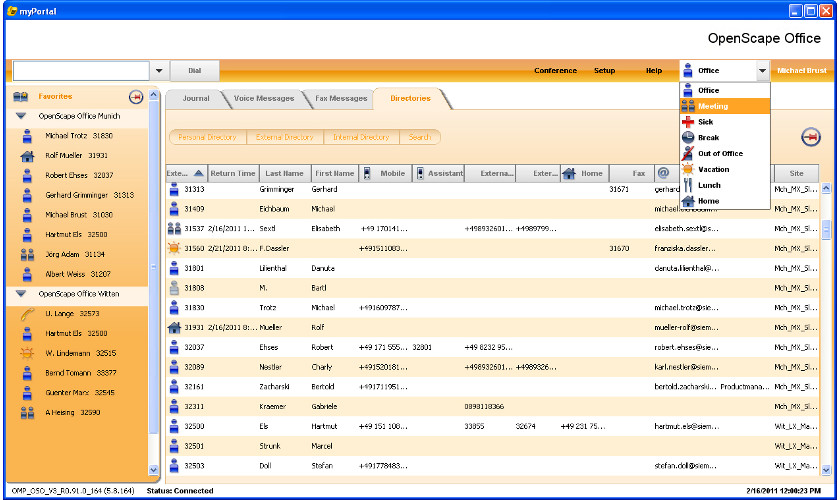Click the Fax column header

[x=632, y=173]
